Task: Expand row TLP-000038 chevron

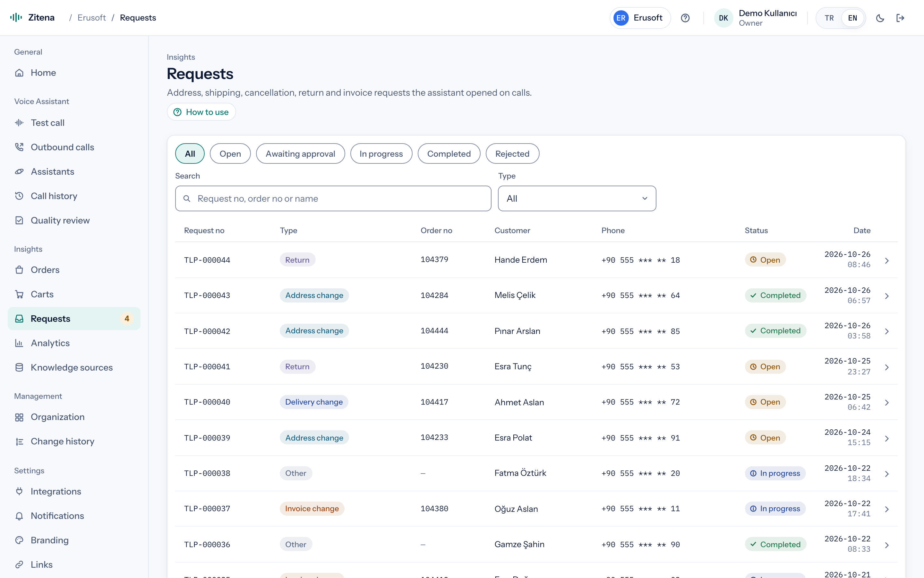Action: (887, 474)
